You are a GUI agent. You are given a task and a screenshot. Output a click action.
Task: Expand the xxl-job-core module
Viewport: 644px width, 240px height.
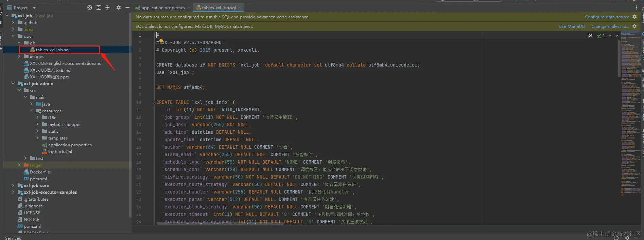pos(13,185)
